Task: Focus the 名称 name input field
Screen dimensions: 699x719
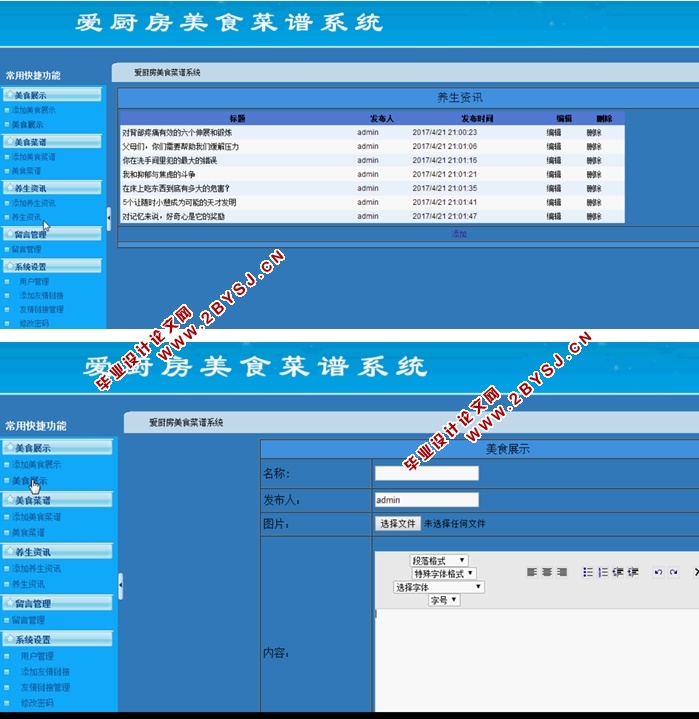Action: [427, 473]
